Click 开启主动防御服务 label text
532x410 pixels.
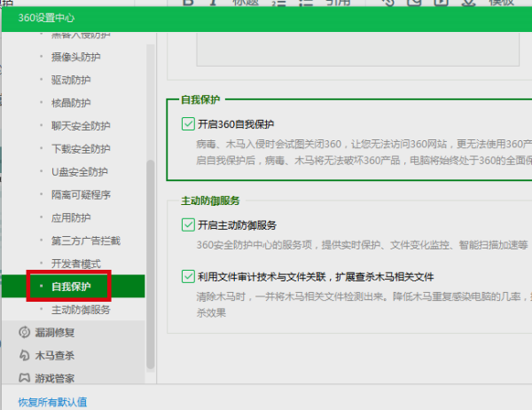tap(237, 225)
